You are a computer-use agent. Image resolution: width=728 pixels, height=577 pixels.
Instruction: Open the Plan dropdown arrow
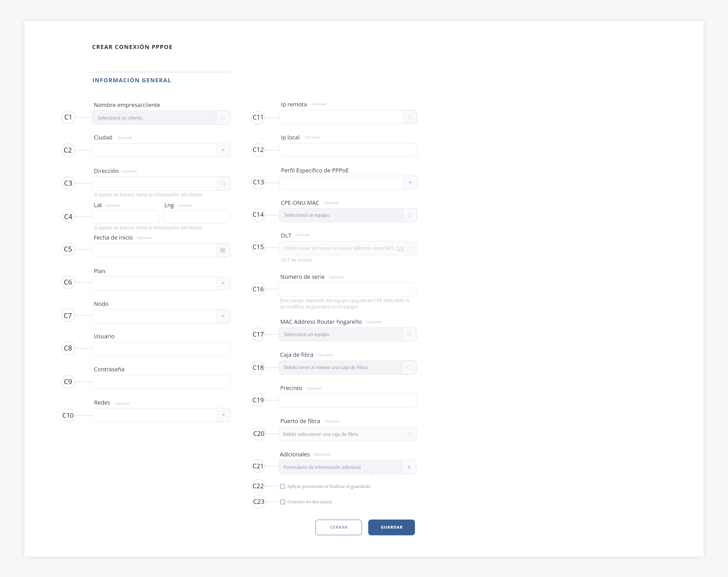223,283
